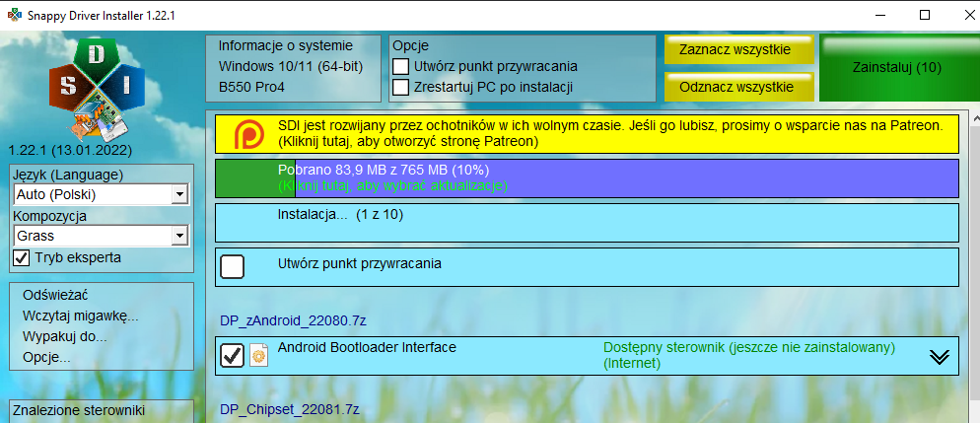Click Odświeżać in the side menu
This screenshot has width=980, height=423.
point(55,296)
